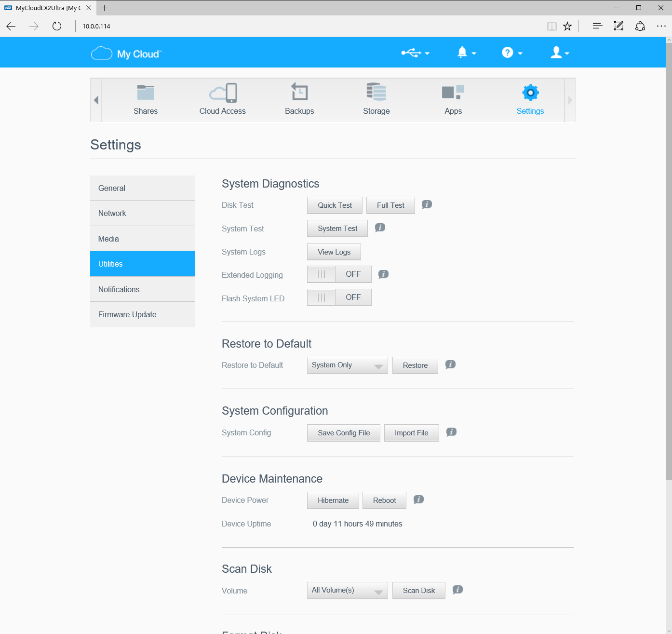Open the All Volume(s) dropdown
This screenshot has height=634, width=672.
click(x=347, y=591)
